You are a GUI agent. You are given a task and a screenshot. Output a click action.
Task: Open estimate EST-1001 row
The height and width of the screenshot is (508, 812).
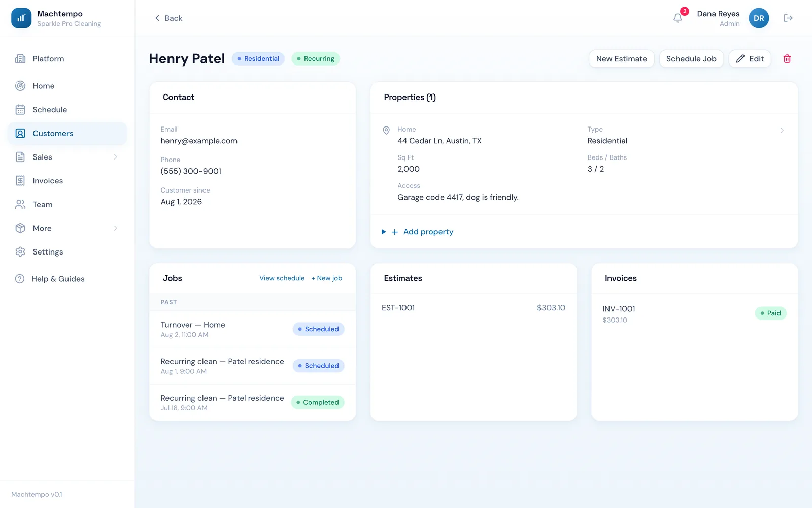pos(473,308)
